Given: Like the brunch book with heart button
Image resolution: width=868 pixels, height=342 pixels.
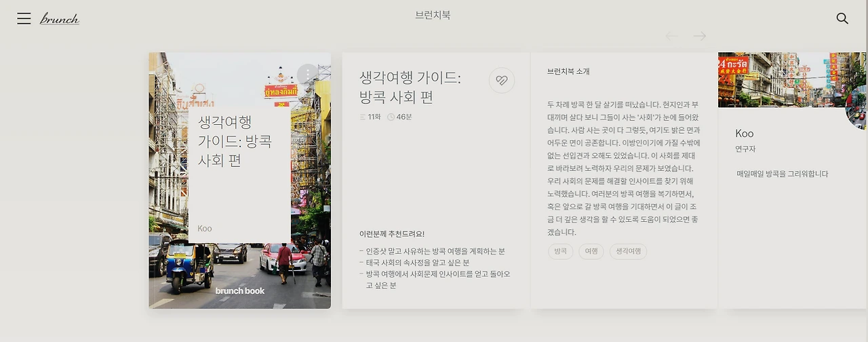Looking at the screenshot, I should (502, 80).
